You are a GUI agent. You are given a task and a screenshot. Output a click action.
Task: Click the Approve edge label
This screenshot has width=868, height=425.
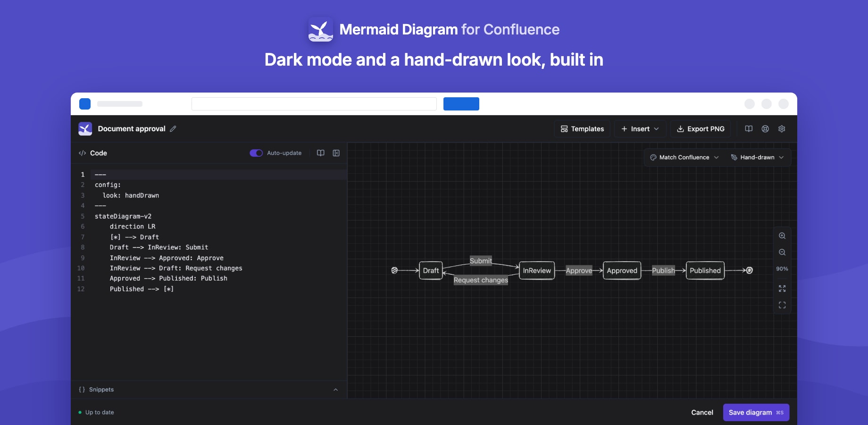(x=579, y=271)
